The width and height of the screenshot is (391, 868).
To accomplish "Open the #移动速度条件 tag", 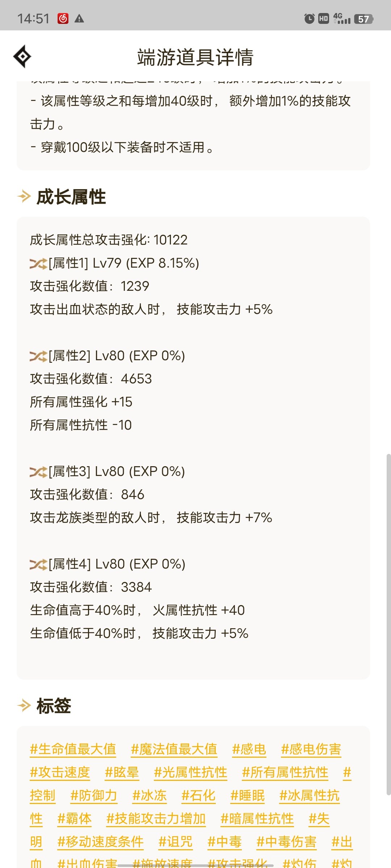I will point(100,842).
